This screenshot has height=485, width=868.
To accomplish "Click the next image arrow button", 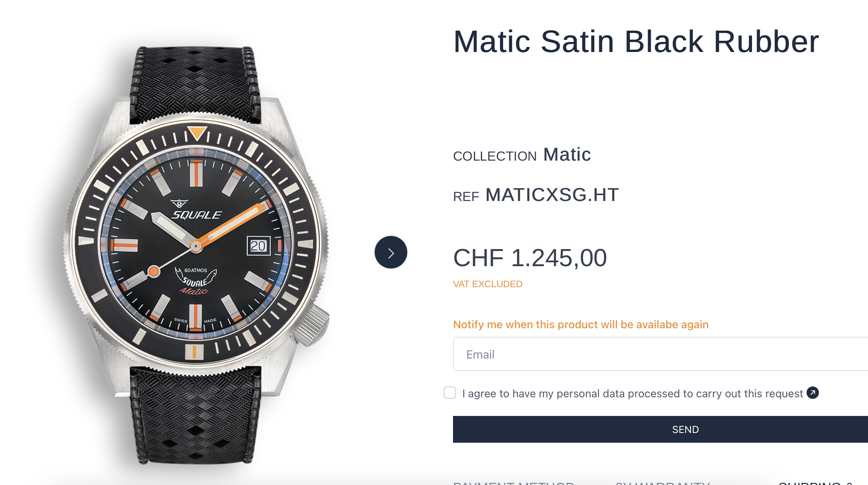I will [391, 253].
